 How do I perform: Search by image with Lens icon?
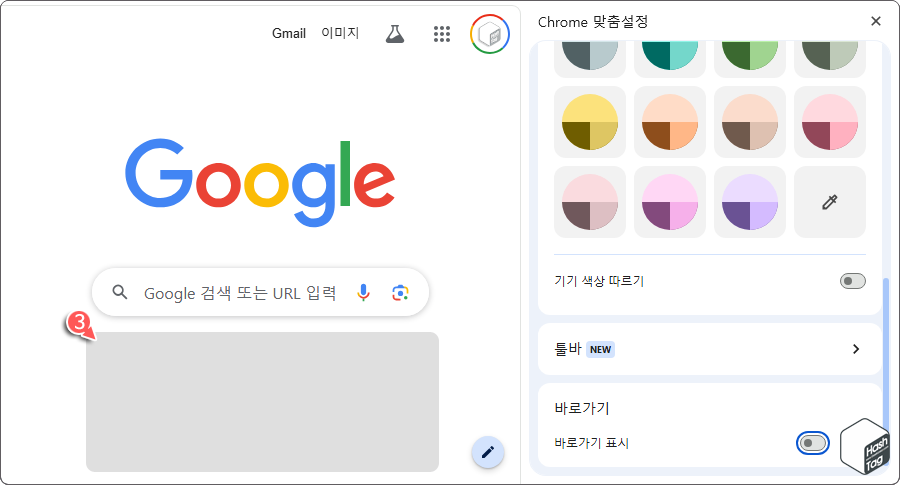400,293
